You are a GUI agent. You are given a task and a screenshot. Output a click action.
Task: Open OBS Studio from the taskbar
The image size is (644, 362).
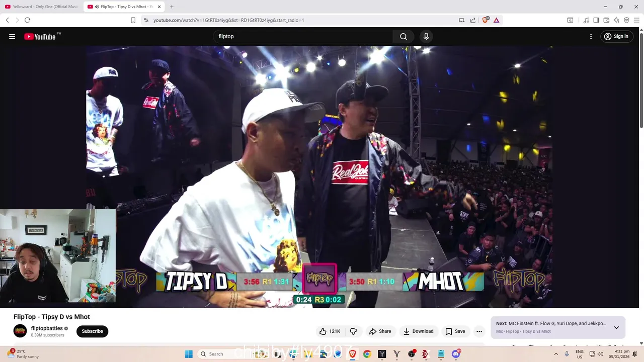pos(412,354)
